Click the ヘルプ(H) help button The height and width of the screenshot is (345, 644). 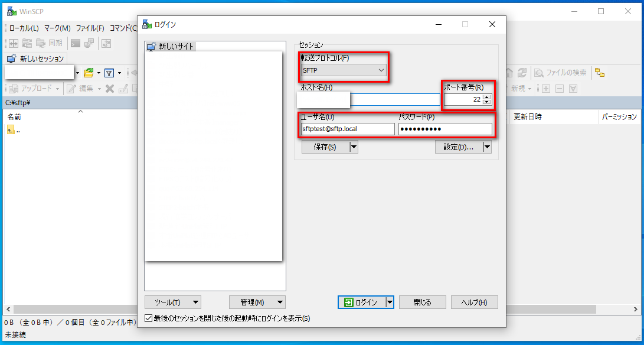click(x=475, y=302)
